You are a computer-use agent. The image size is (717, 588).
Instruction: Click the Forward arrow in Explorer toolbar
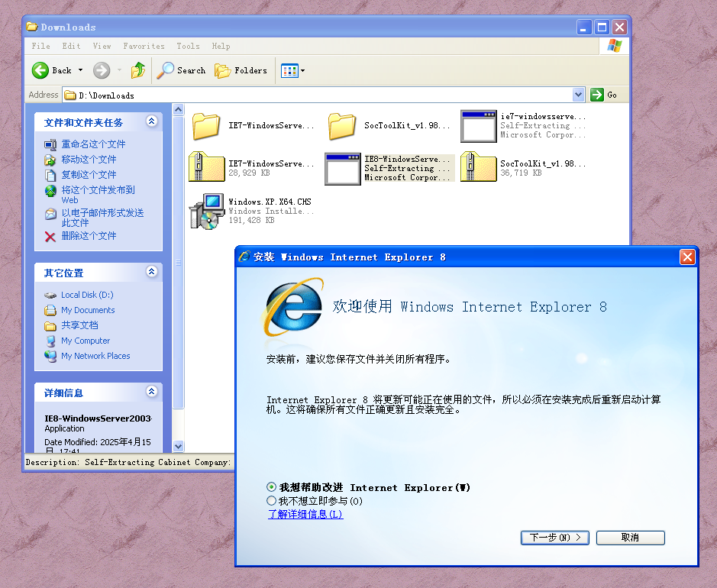click(x=102, y=70)
